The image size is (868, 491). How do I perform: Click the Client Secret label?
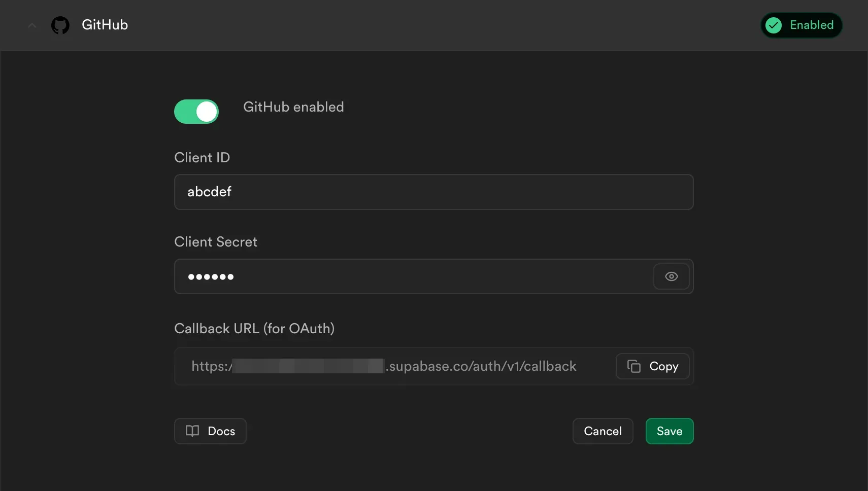[x=216, y=242]
